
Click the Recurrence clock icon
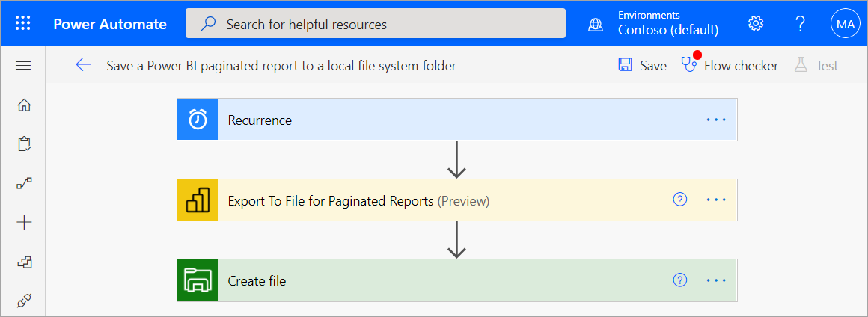(198, 120)
